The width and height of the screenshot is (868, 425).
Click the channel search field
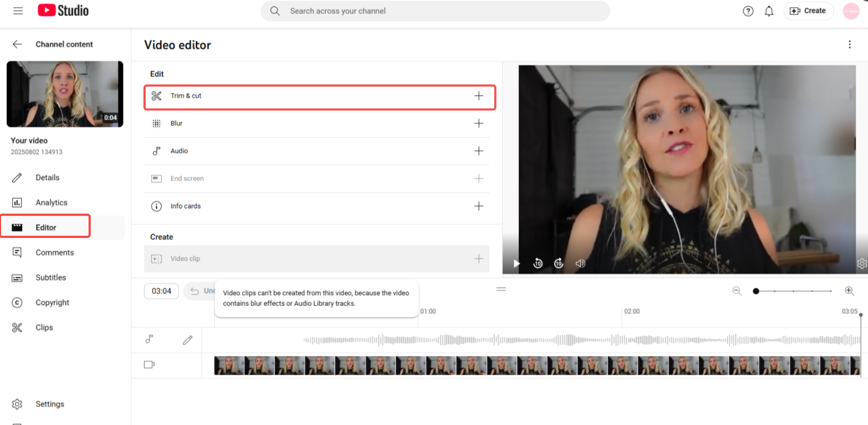coord(435,11)
